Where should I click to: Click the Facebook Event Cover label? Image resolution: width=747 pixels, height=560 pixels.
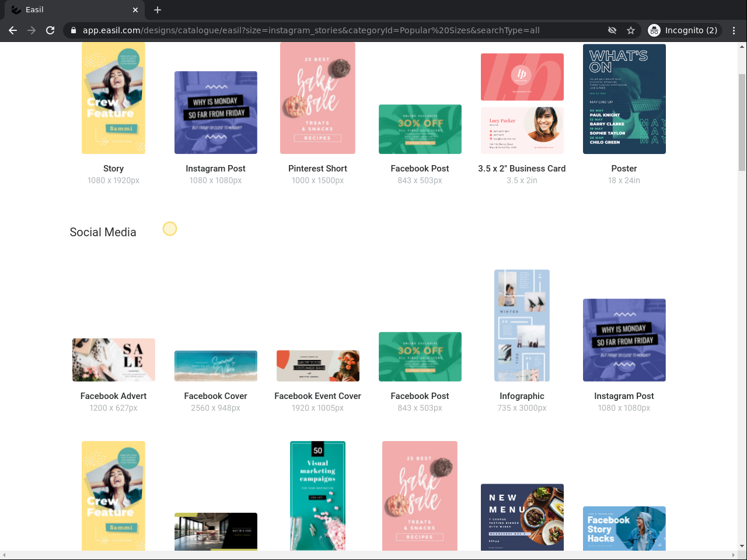click(x=317, y=396)
